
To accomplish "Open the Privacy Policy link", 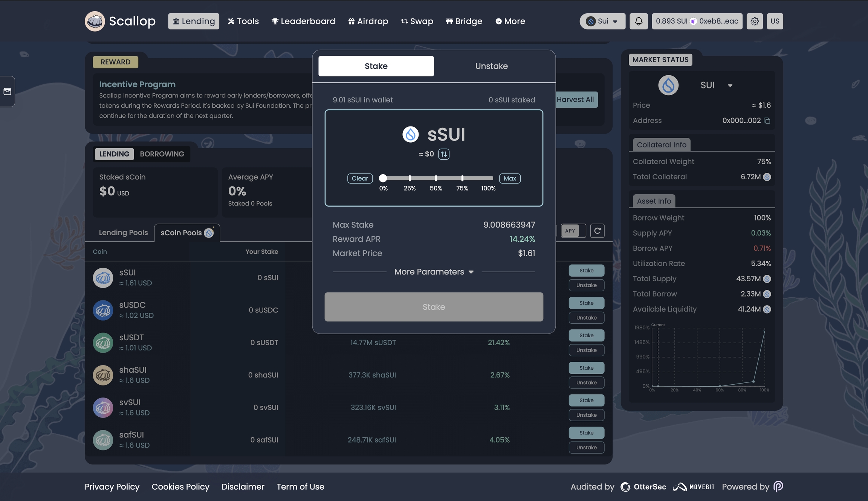I will [112, 487].
